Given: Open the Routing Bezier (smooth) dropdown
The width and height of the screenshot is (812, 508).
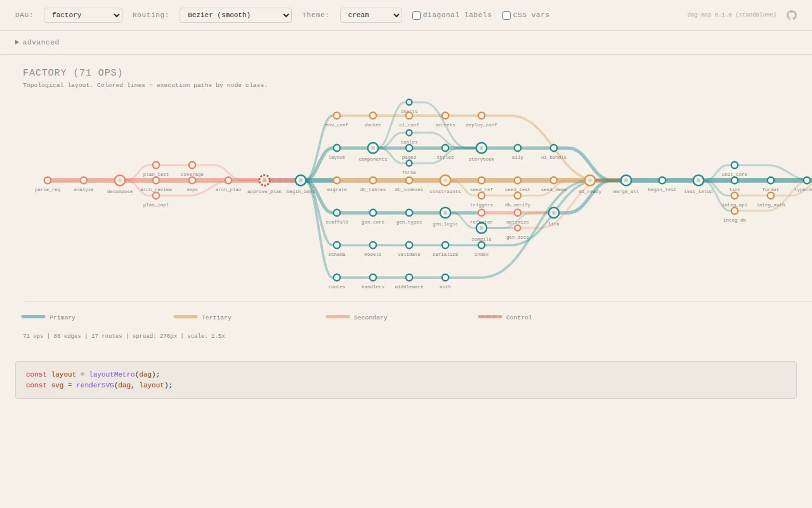Looking at the screenshot, I should pyautogui.click(x=235, y=15).
